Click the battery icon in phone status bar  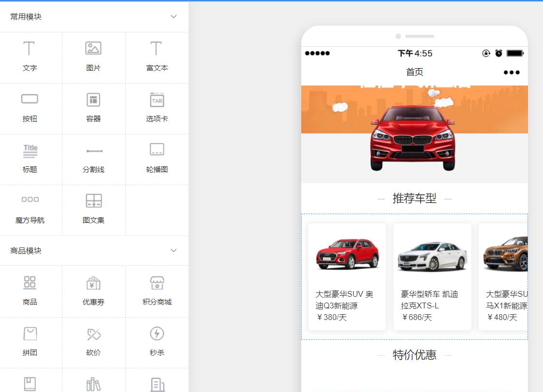click(x=515, y=53)
